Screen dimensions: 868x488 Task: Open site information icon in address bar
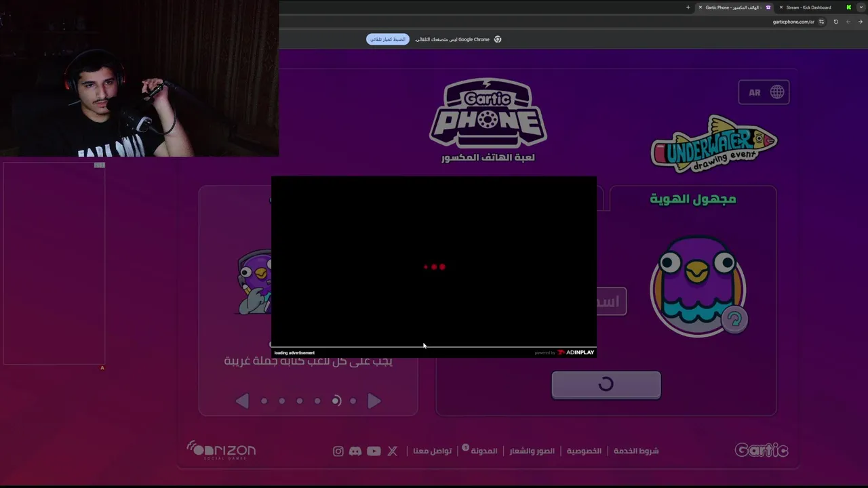[x=822, y=22]
